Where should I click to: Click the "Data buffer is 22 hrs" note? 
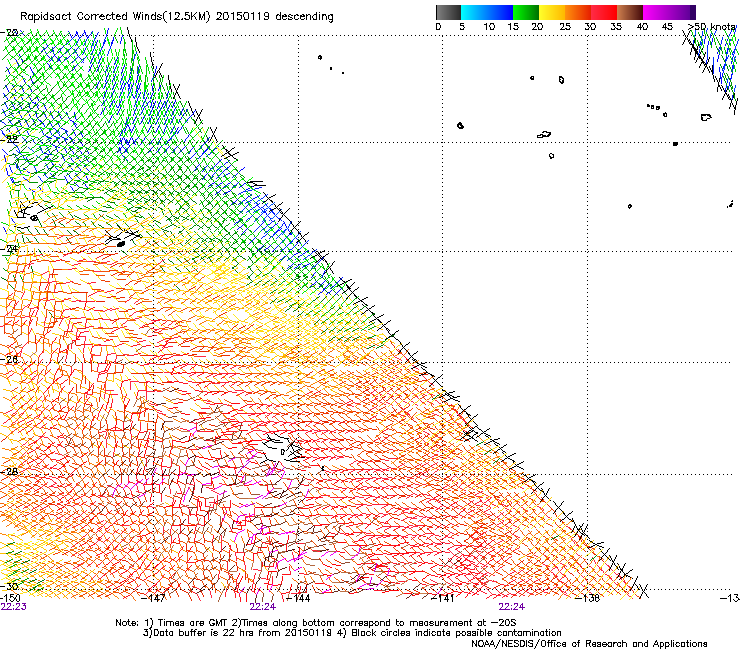pos(205,633)
